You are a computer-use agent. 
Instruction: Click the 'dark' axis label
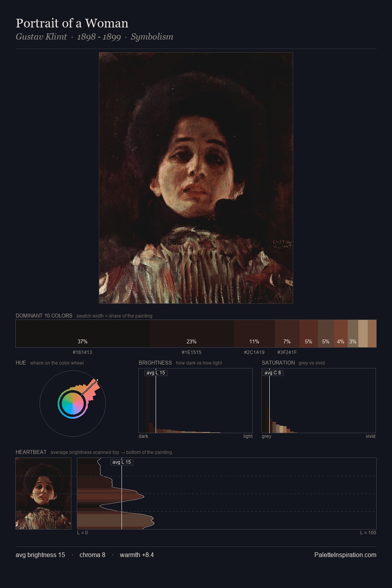point(143,436)
